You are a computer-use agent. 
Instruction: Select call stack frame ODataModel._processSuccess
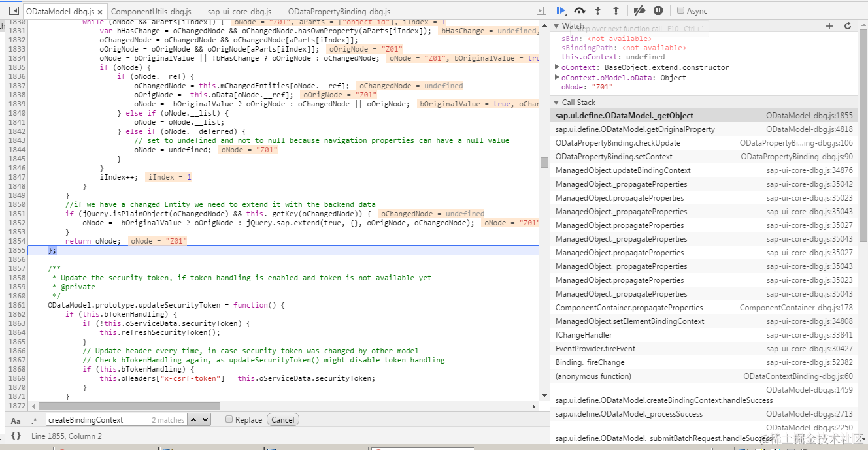[x=704, y=414]
